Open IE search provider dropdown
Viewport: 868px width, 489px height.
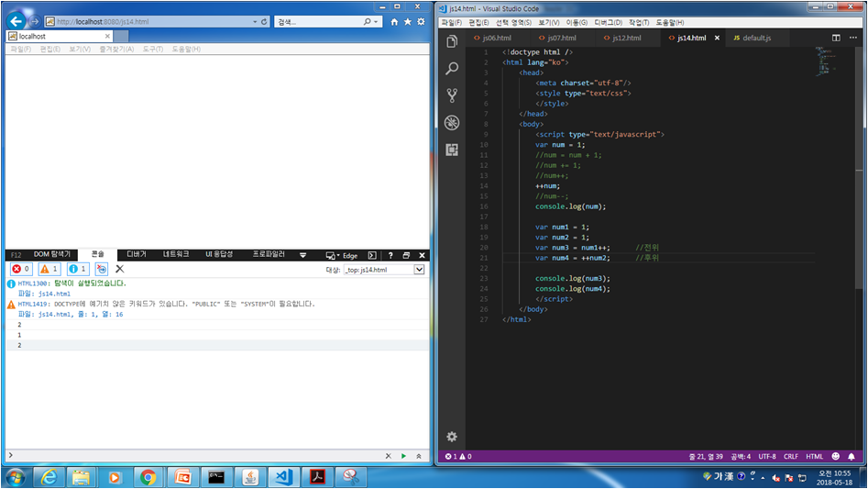[x=377, y=22]
